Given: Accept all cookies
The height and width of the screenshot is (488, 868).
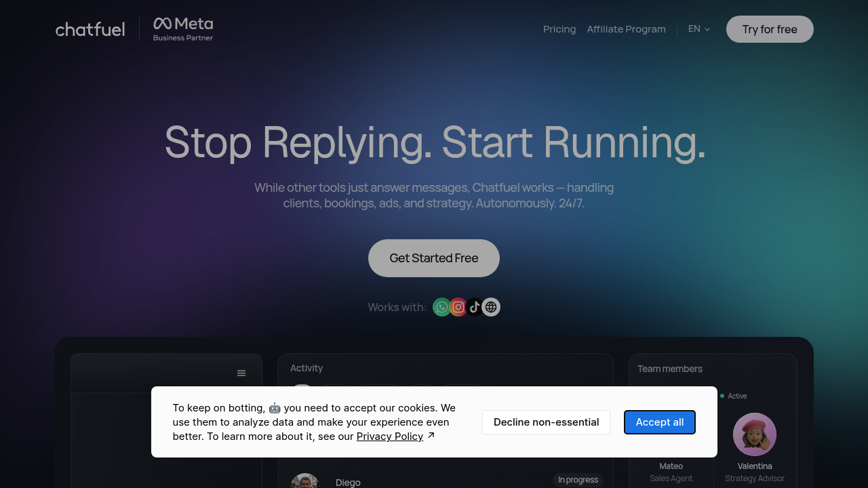Looking at the screenshot, I should coord(660,422).
